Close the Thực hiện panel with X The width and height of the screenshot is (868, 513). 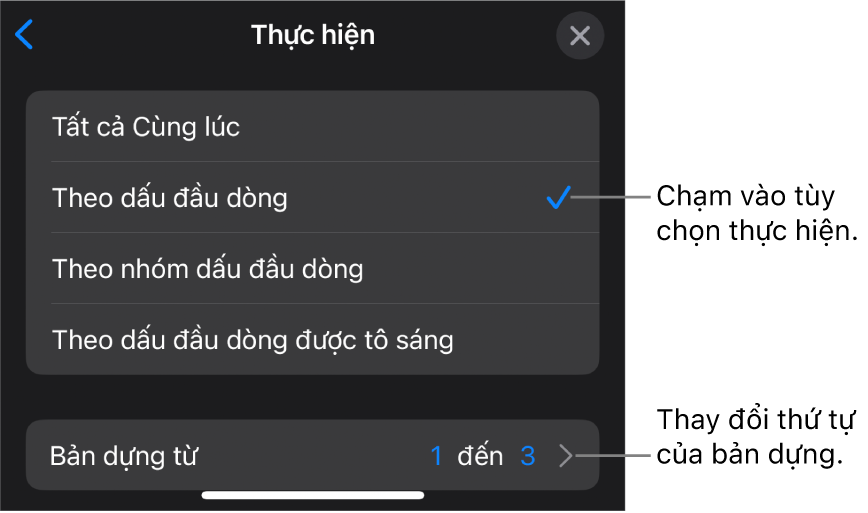(580, 37)
